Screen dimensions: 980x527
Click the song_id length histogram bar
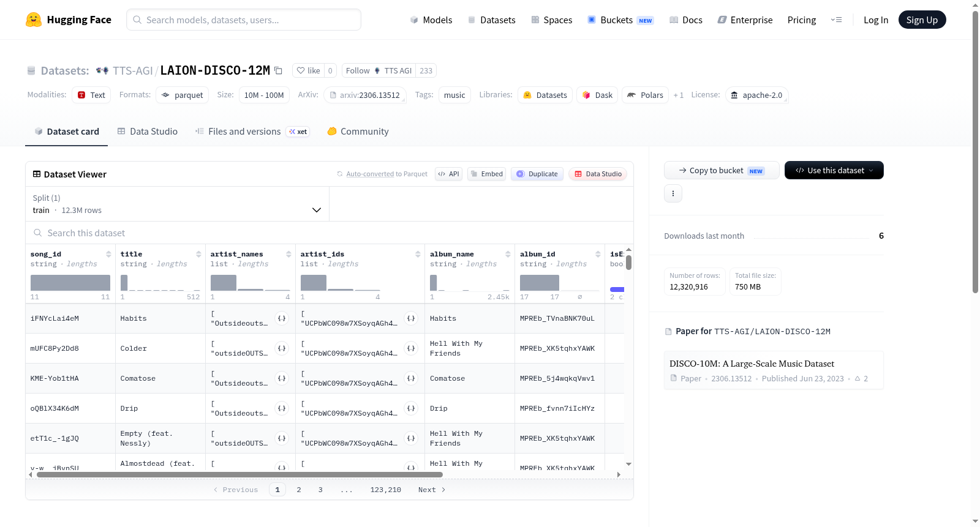(x=70, y=283)
